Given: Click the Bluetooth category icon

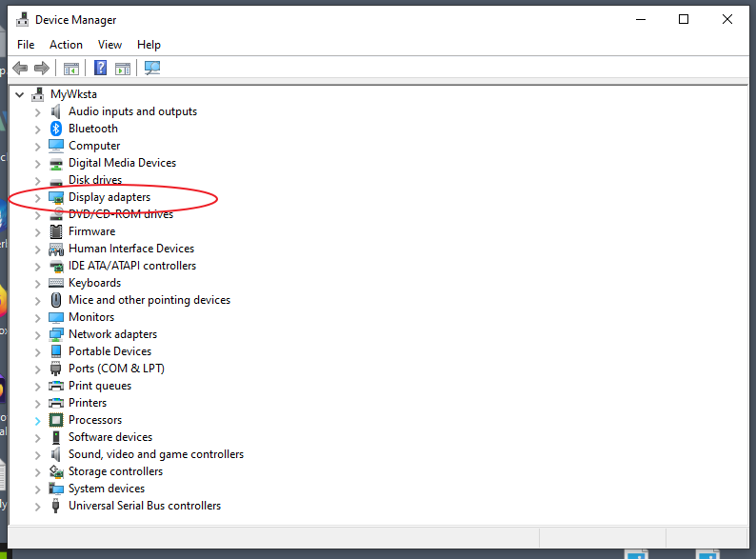Looking at the screenshot, I should pos(56,129).
